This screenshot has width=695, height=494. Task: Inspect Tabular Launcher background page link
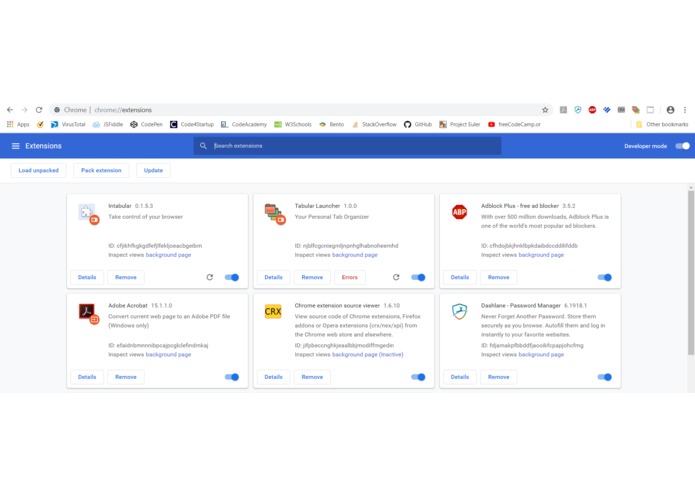point(355,255)
